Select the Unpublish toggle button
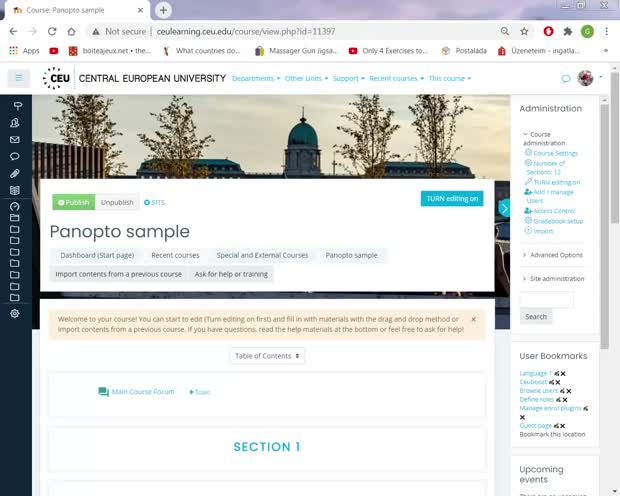This screenshot has height=496, width=620. 117,202
